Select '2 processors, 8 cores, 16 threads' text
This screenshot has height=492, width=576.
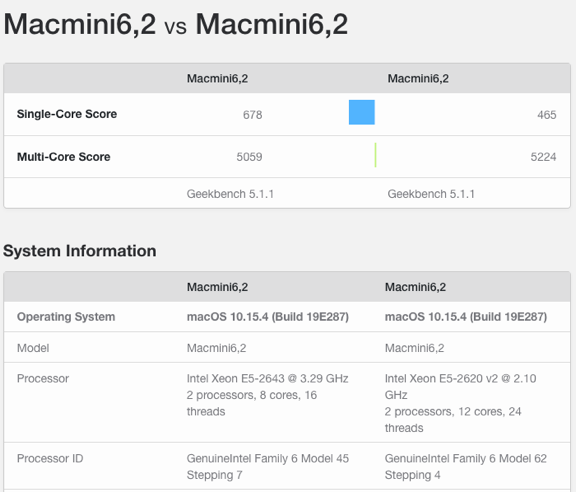[x=252, y=403]
